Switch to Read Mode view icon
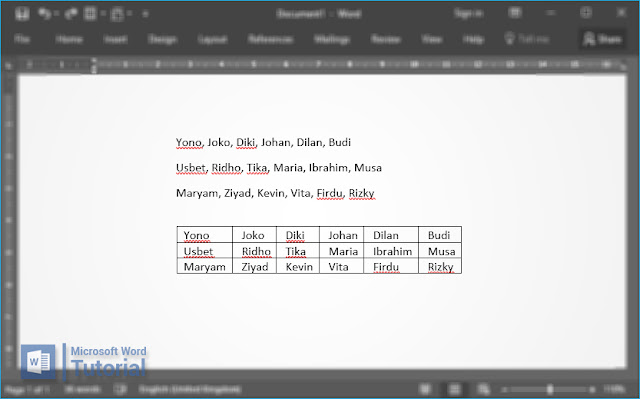This screenshot has width=640, height=399. click(425, 389)
